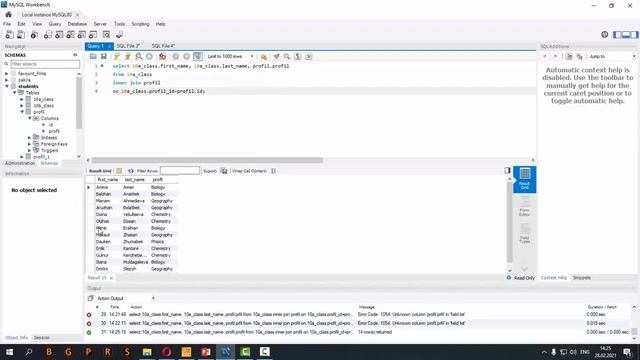Switch to the Administration tab

coord(20,163)
